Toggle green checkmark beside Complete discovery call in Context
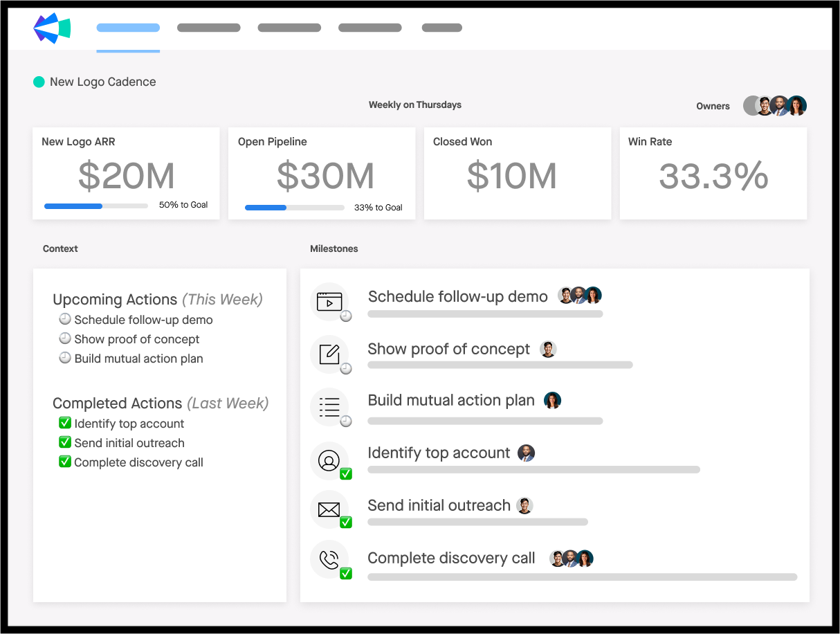The width and height of the screenshot is (840, 634). tap(65, 462)
